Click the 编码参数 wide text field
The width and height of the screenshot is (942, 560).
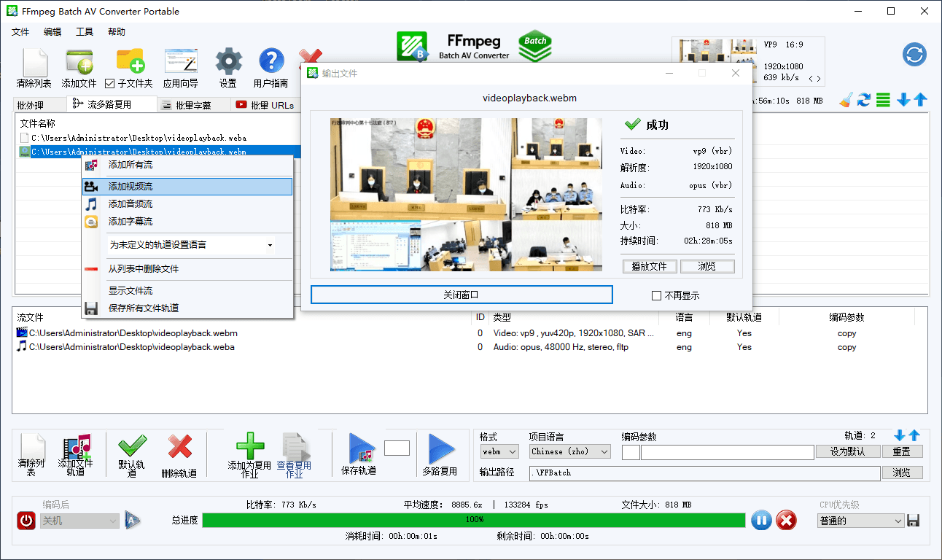[x=728, y=453]
